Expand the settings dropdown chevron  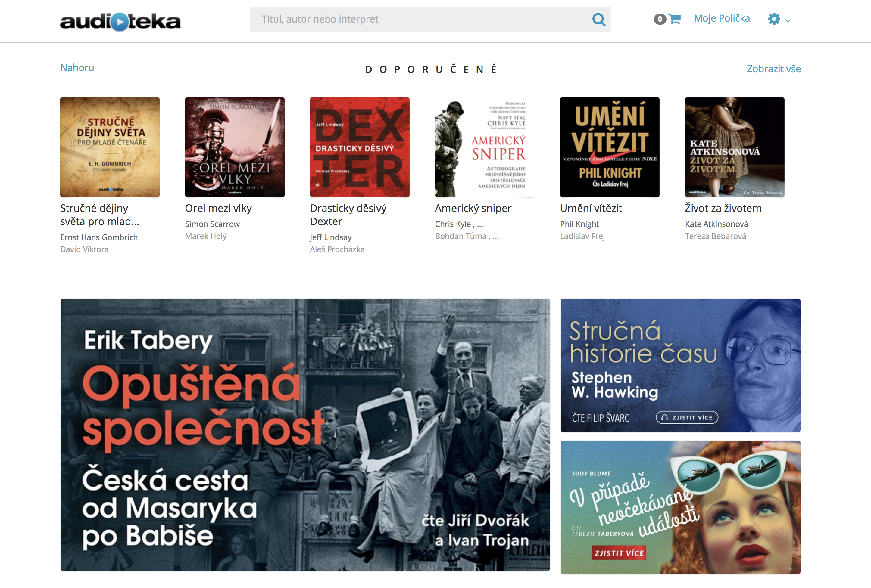[x=787, y=21]
